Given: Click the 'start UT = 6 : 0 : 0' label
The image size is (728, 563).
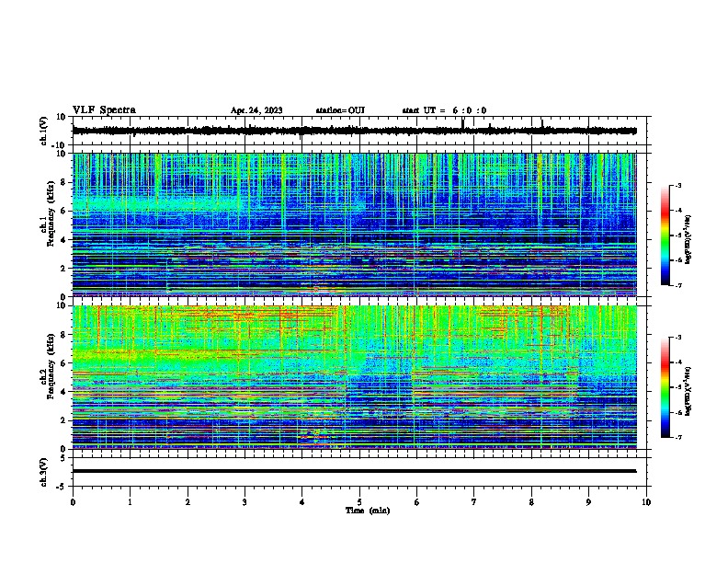Looking at the screenshot, I should [x=444, y=110].
